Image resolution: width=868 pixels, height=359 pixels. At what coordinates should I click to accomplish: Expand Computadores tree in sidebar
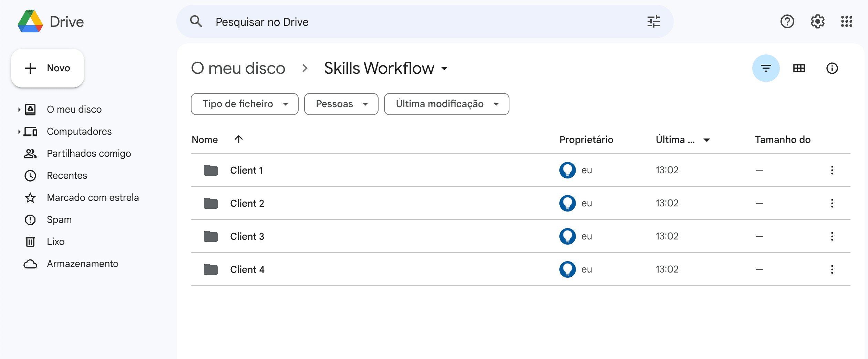[x=19, y=132]
